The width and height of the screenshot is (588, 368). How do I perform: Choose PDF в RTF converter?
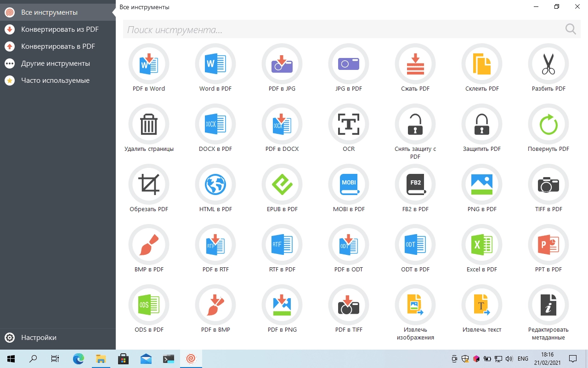(215, 245)
